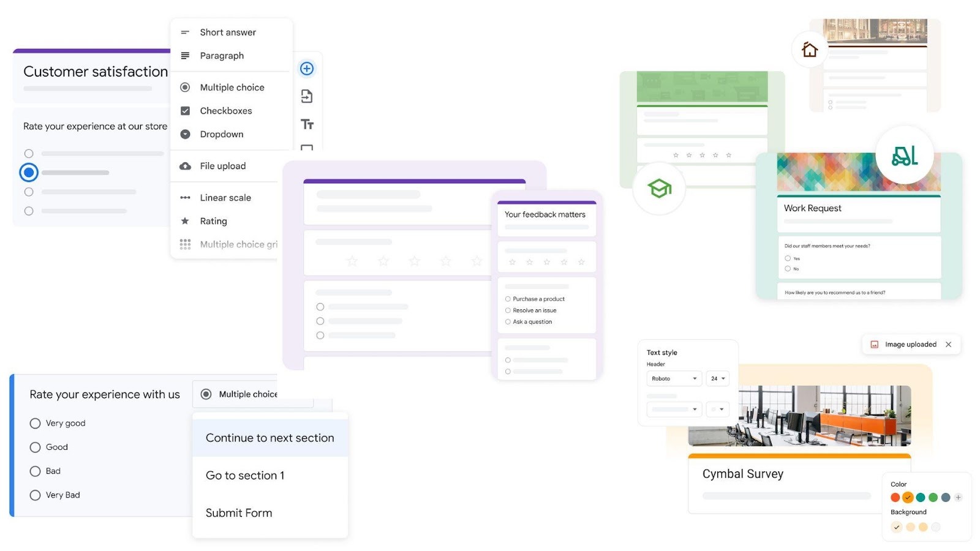Click the graduation cap icon badge
Screen dimensions: 980x551
tap(658, 189)
